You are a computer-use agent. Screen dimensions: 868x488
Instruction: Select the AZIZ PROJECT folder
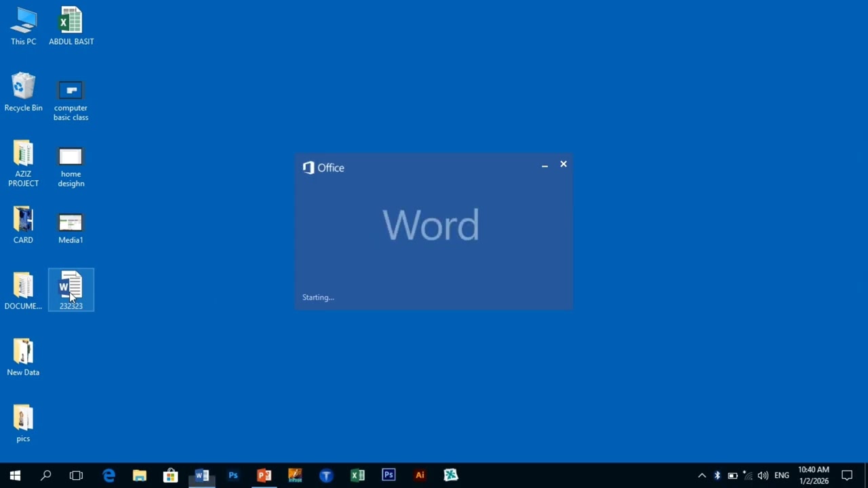pyautogui.click(x=23, y=164)
